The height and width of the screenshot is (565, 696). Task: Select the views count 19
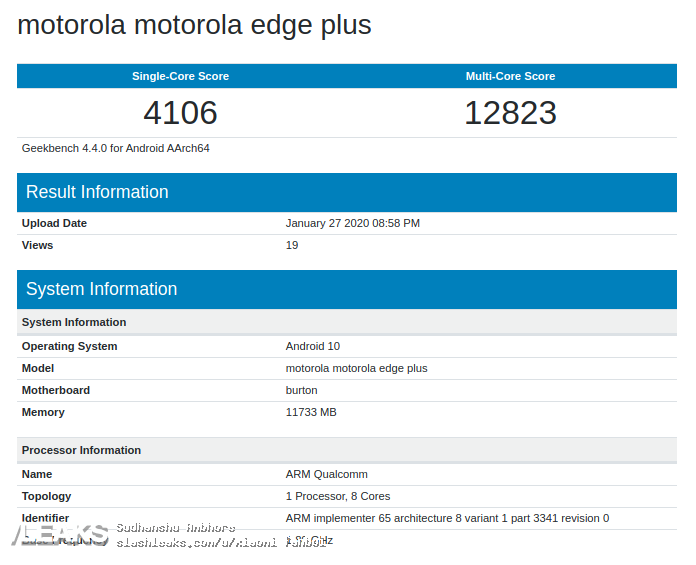click(292, 245)
